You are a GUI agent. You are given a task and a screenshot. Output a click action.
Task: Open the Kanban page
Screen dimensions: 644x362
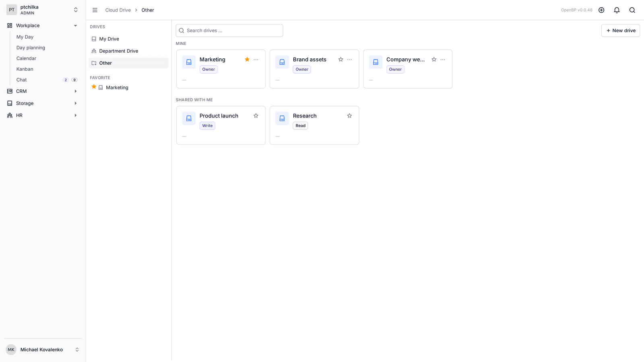(25, 69)
